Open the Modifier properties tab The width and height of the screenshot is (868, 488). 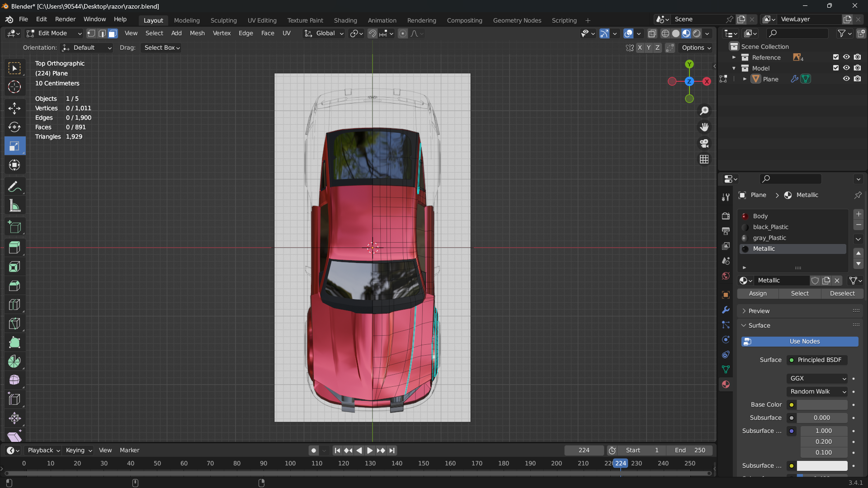pos(726,310)
